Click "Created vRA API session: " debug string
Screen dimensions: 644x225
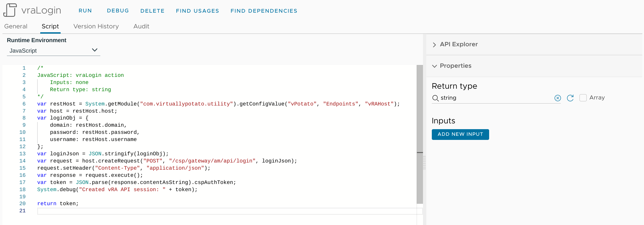122,189
